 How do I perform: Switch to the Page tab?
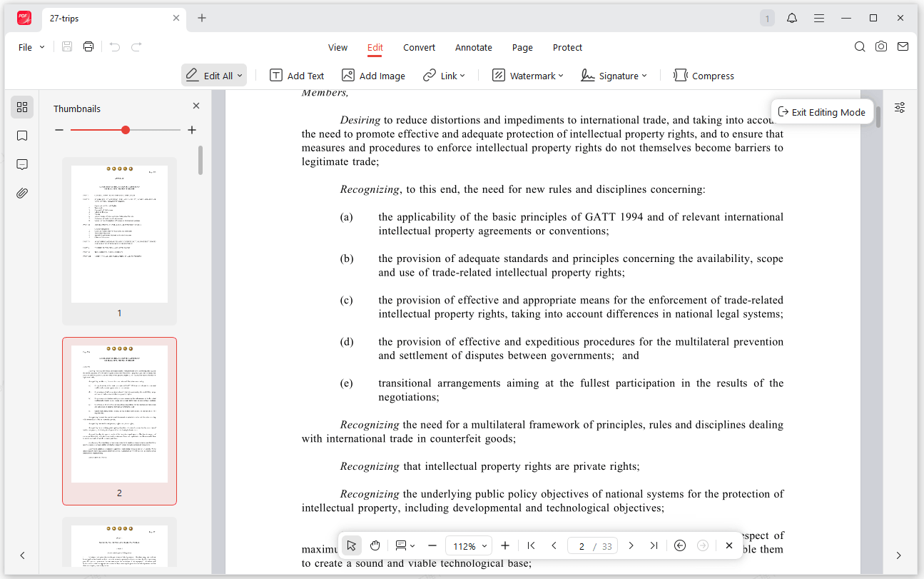pos(522,47)
